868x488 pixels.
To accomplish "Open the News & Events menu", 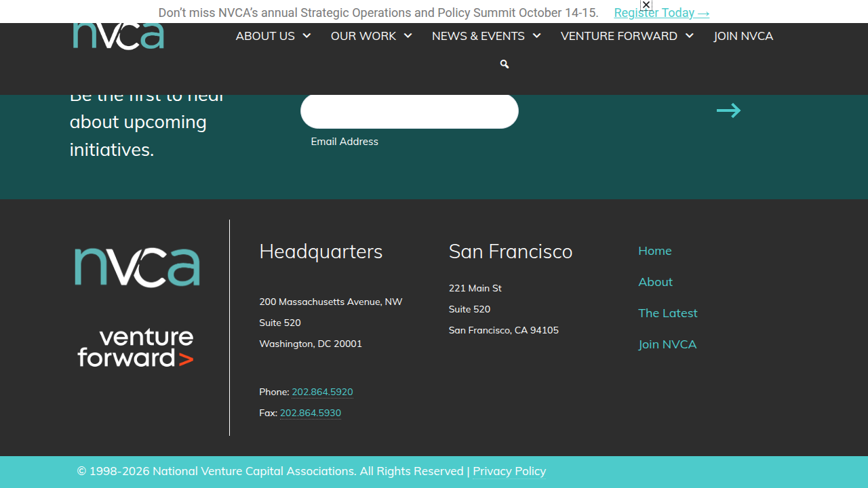I will pos(478,36).
